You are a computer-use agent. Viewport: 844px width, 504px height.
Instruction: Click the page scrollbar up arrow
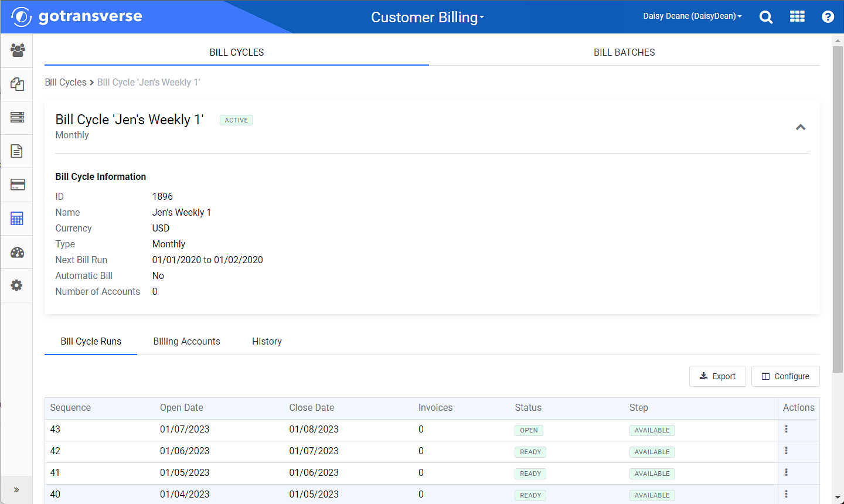(838, 40)
